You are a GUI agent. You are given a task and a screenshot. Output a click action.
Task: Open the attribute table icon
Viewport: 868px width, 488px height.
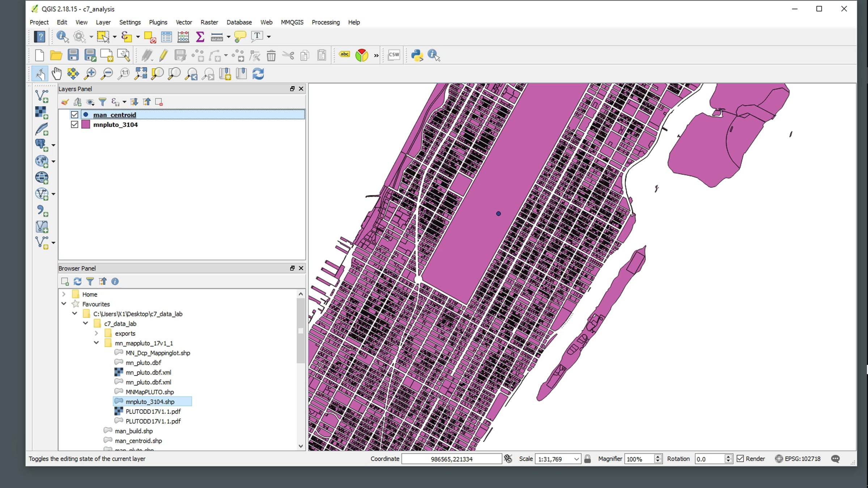click(x=166, y=37)
